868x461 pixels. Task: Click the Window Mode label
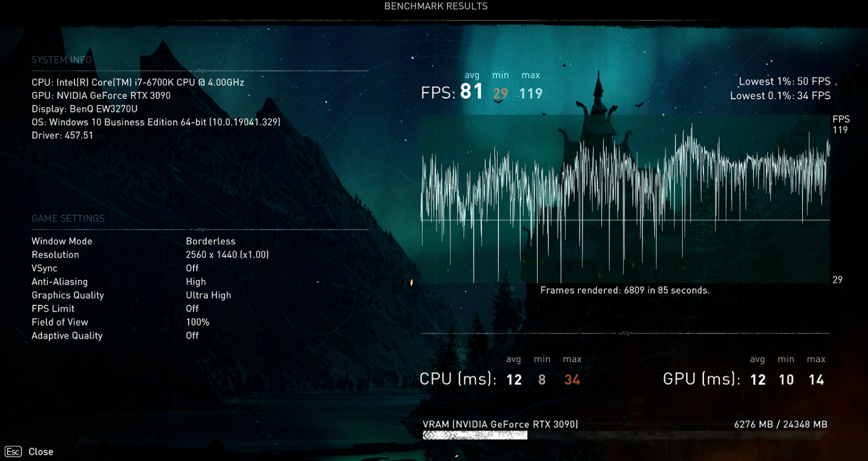(62, 241)
